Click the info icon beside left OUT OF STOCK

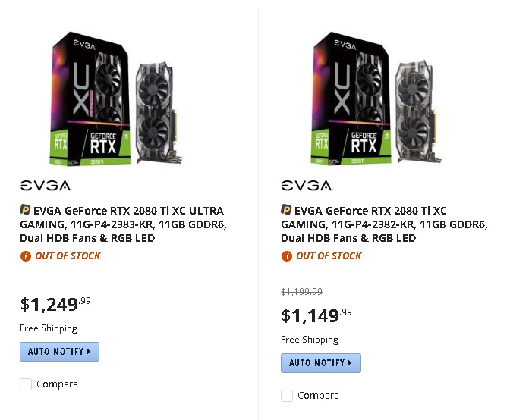pos(25,256)
